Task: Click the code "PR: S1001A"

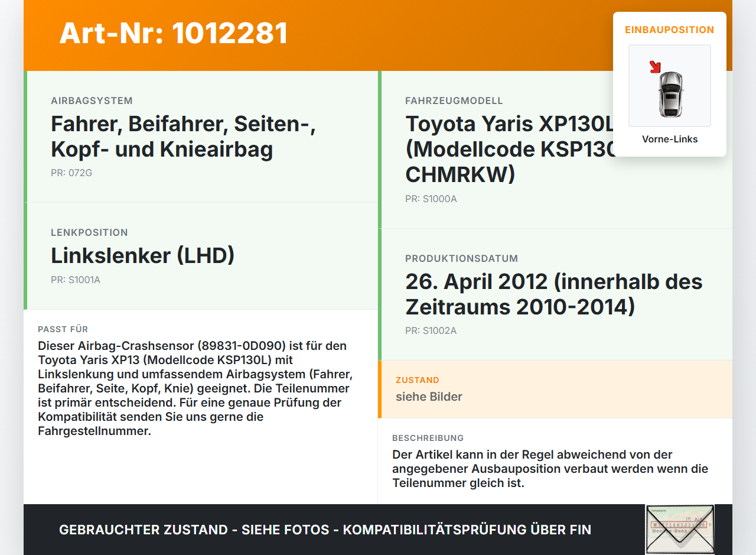Action: (x=76, y=280)
